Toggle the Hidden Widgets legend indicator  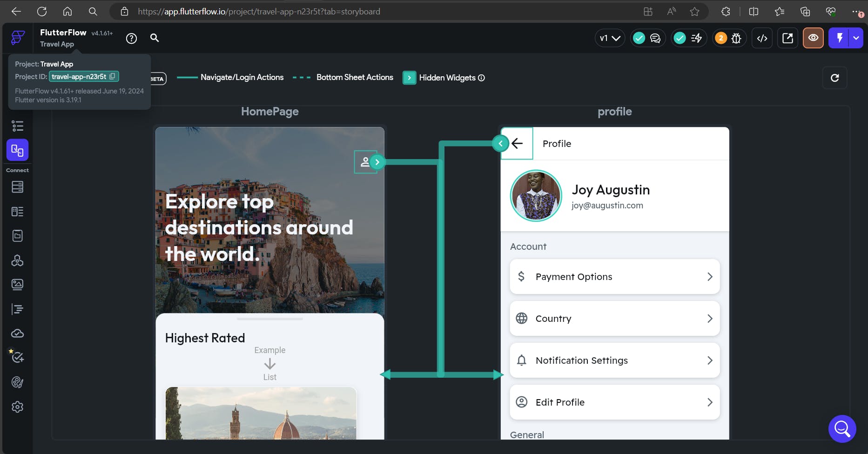pyautogui.click(x=409, y=78)
